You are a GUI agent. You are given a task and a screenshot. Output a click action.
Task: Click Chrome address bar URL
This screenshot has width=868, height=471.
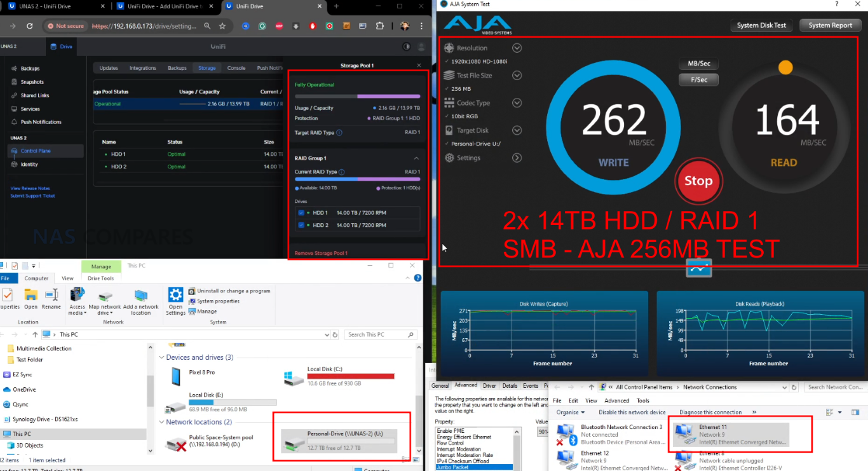pos(144,26)
